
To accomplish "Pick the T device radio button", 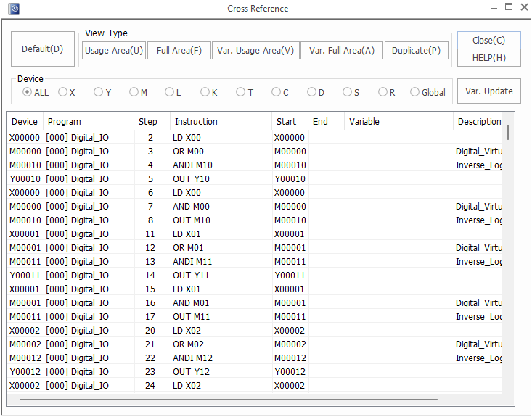I will pos(240,92).
